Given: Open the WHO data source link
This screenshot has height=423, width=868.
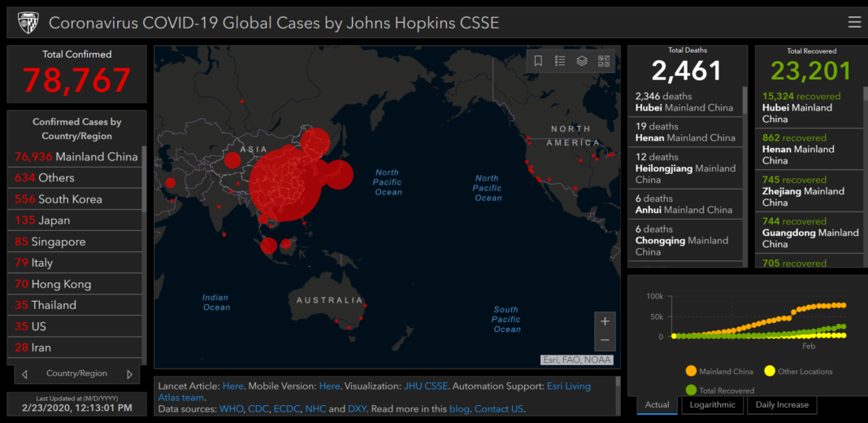Looking at the screenshot, I should coord(231,409).
